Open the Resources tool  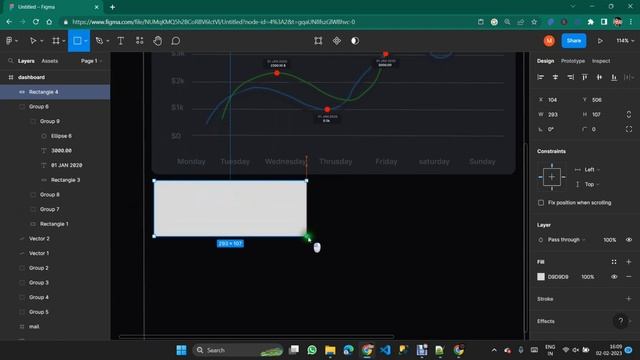click(x=140, y=41)
